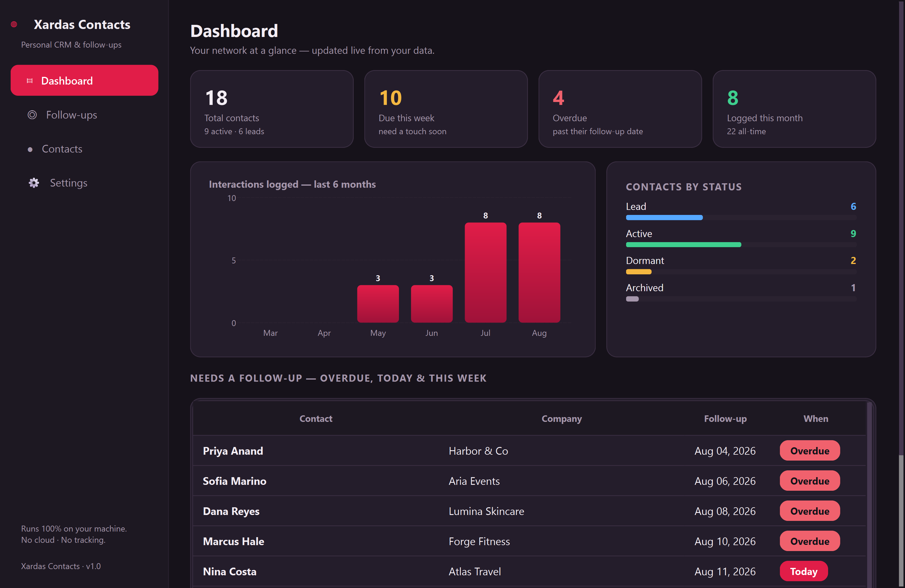Image resolution: width=905 pixels, height=588 pixels.
Task: Click the Total contacts card showing 18
Action: [x=271, y=109]
